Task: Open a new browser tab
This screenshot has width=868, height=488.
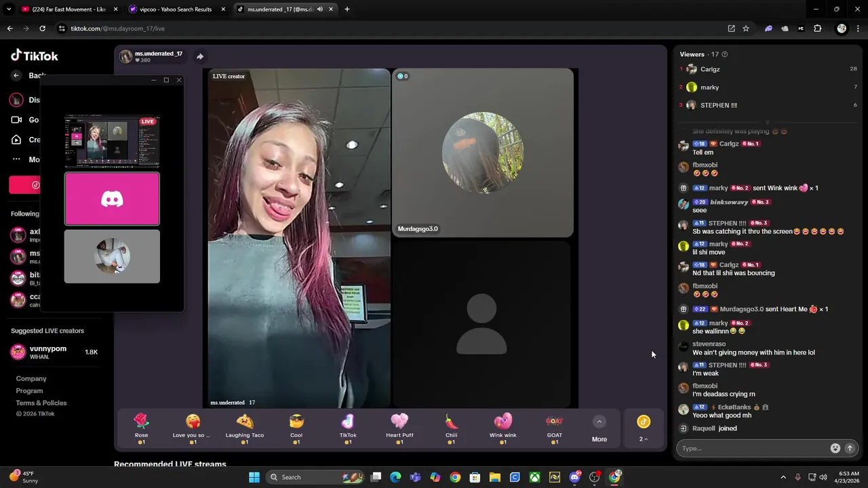Action: (x=347, y=9)
